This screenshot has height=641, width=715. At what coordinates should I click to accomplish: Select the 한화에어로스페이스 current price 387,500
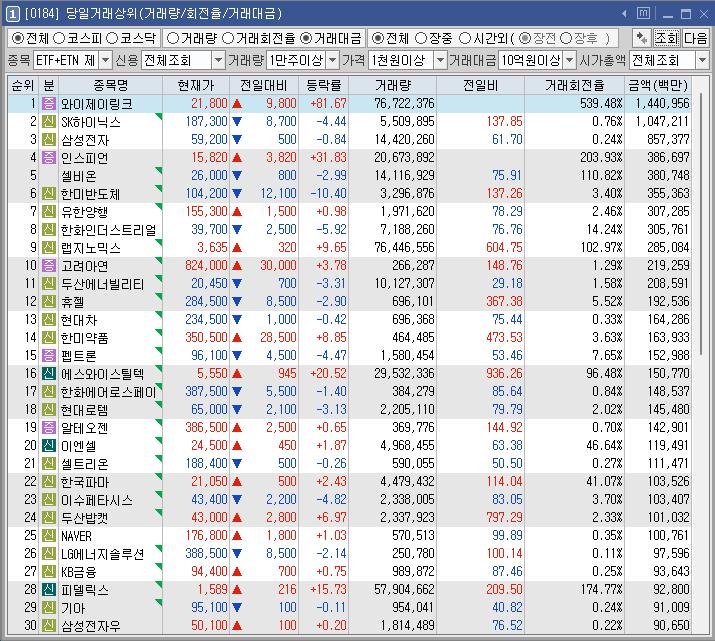click(x=206, y=392)
